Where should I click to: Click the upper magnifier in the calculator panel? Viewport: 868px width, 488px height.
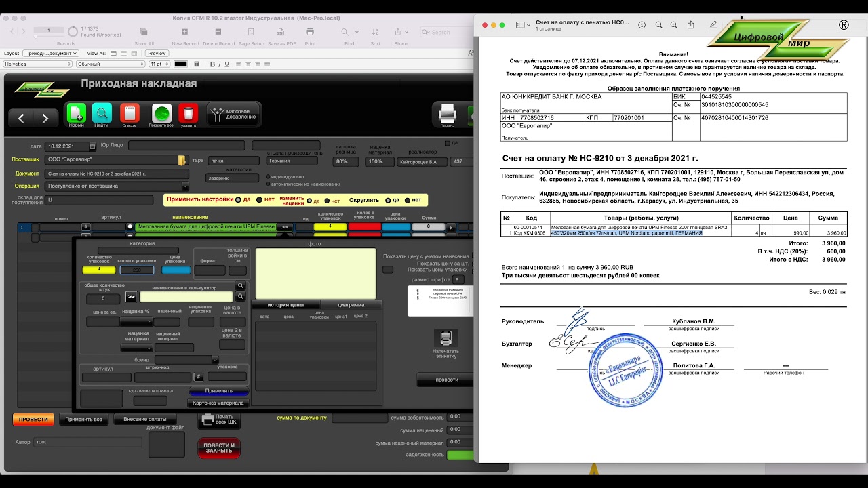[240, 286]
